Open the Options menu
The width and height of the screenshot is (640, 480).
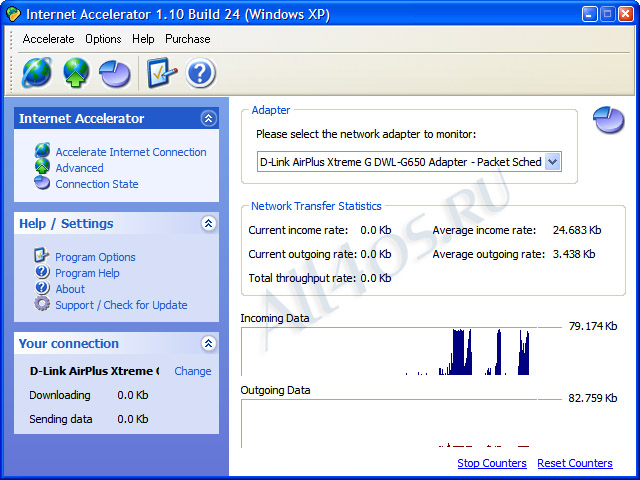pyautogui.click(x=103, y=39)
